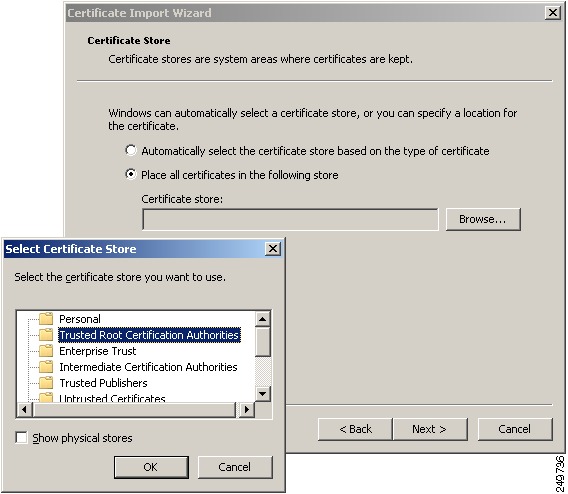The width and height of the screenshot is (568, 494).
Task: Click the Certificate store text field
Action: pos(290,219)
